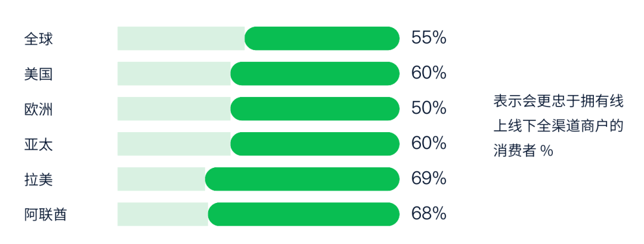Screen dimensions: 644x244
Task: Click the light green segment of 全球 bar
Action: coord(181,39)
